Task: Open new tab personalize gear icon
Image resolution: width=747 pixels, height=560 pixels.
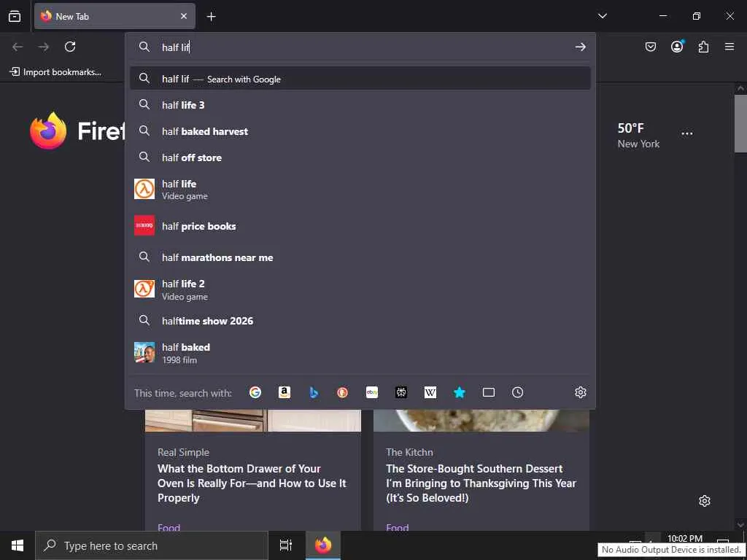Action: tap(705, 501)
